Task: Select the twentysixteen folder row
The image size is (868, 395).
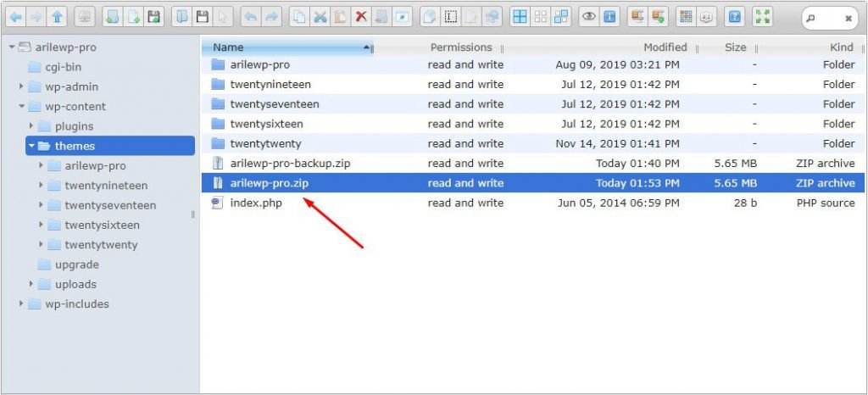Action: (533, 124)
